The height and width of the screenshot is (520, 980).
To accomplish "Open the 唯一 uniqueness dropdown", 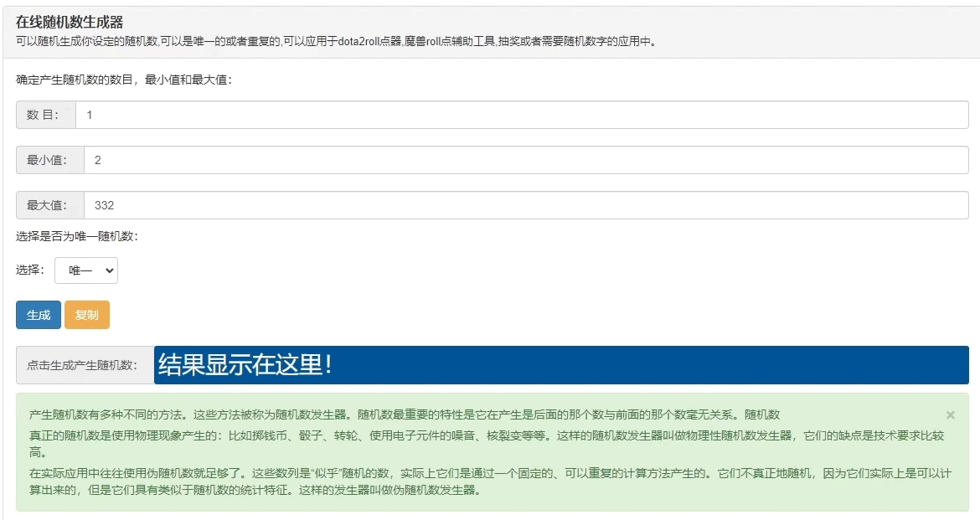I will pyautogui.click(x=86, y=270).
